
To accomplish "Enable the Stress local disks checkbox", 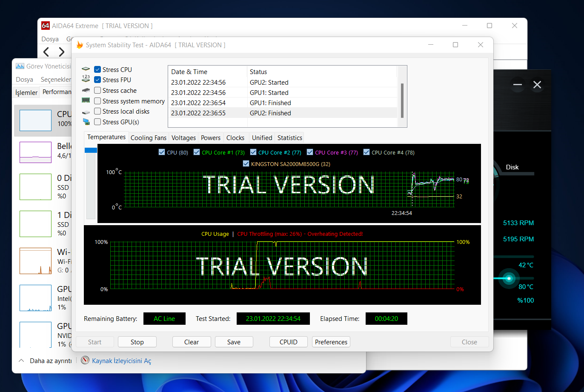I will (97, 111).
